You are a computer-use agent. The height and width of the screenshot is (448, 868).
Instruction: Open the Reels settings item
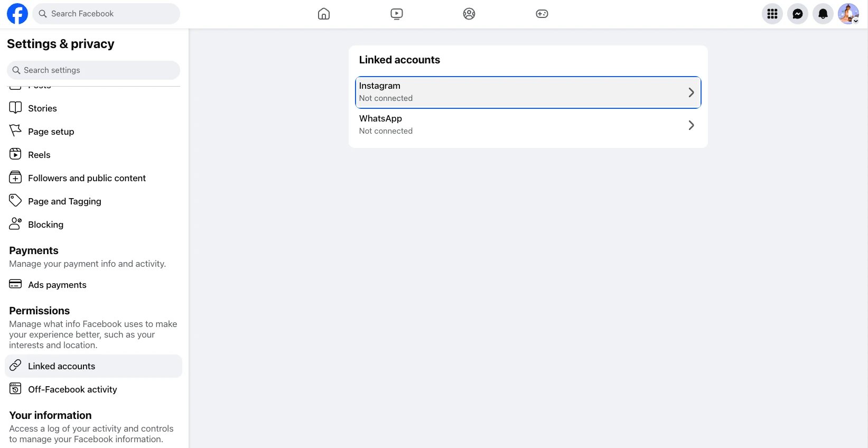pos(94,155)
